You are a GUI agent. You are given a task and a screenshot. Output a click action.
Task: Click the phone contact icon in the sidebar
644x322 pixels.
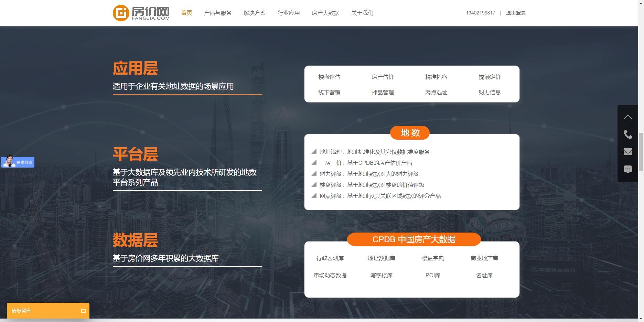pos(628,135)
